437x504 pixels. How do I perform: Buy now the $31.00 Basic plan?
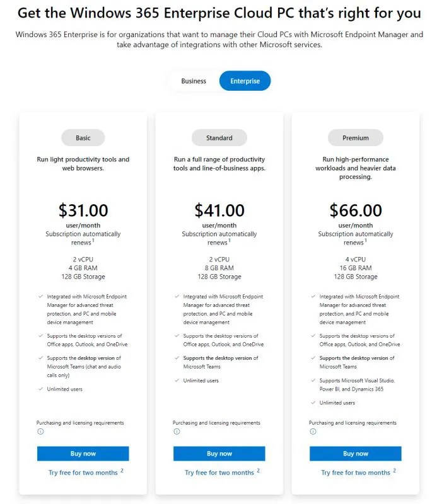(83, 454)
